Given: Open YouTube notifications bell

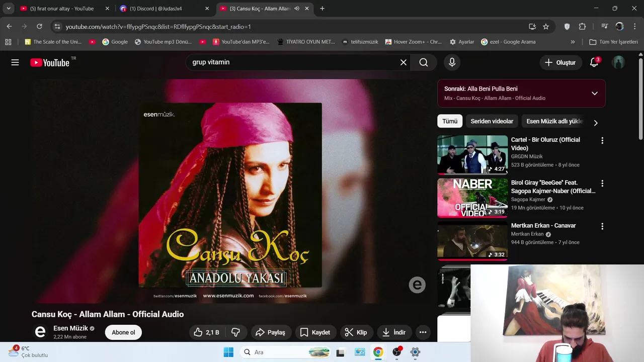Looking at the screenshot, I should click(594, 62).
